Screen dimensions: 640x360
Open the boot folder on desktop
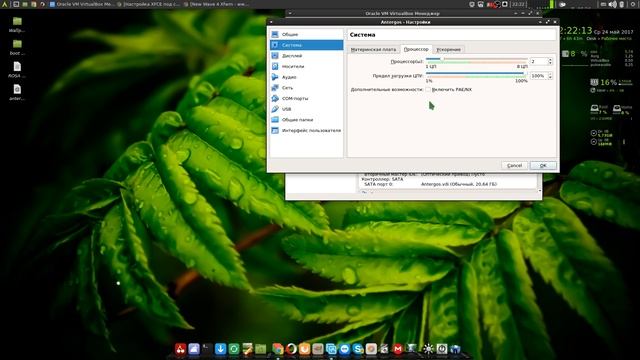(17, 47)
